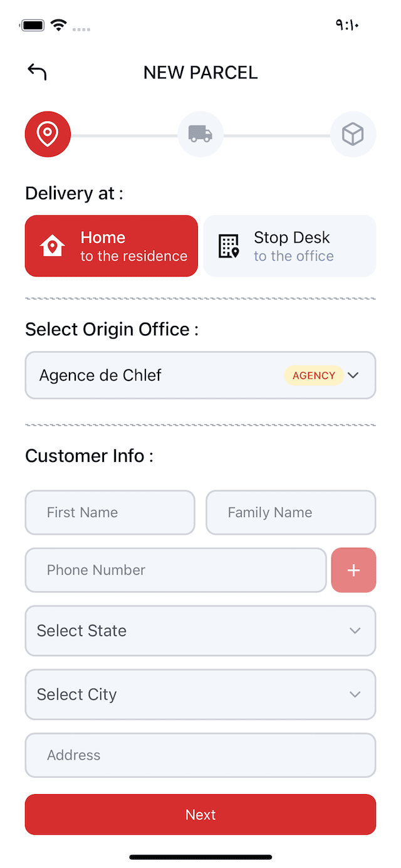Switch delivery to Stop Desk option
This screenshot has height=868, width=401.
tap(289, 246)
